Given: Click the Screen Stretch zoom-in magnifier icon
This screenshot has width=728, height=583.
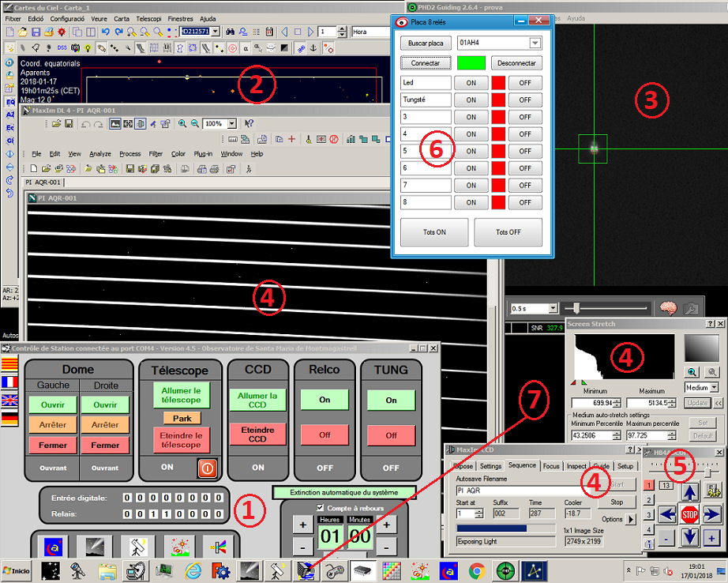Looking at the screenshot, I should (x=692, y=371).
